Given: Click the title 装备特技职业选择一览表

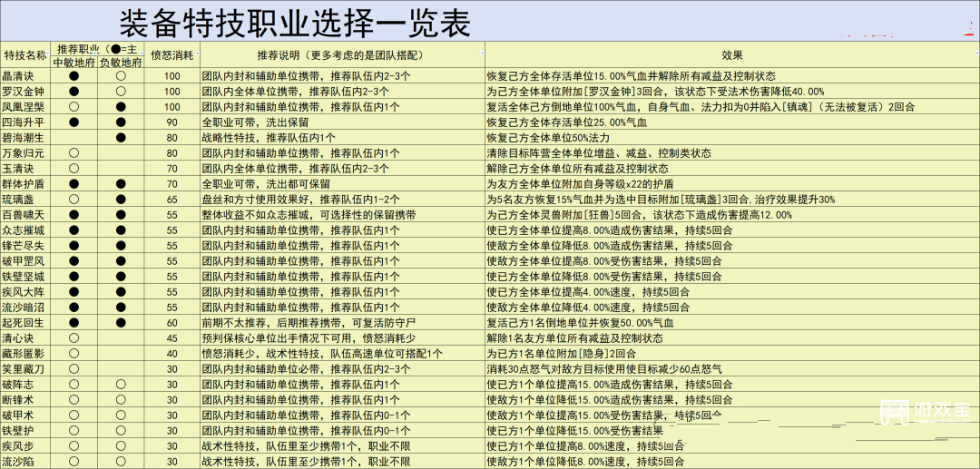Looking at the screenshot, I should click(295, 23).
